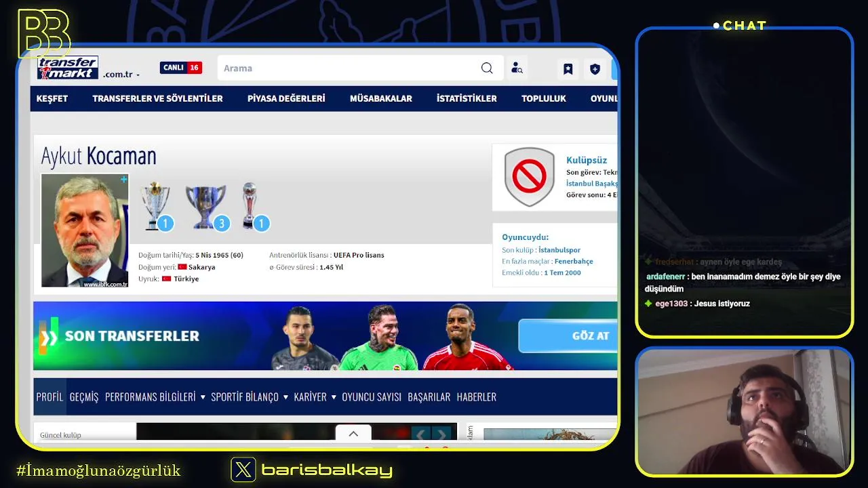
Task: Click the SON TRANSFERLER banner title
Action: 132,336
